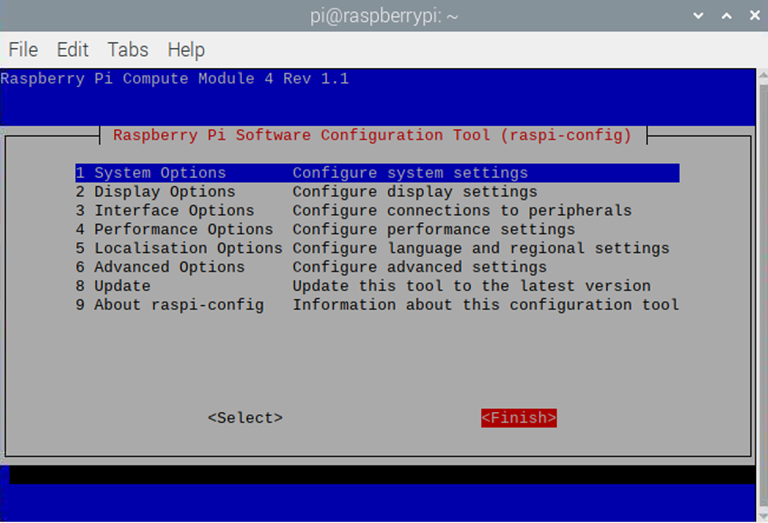Select the 8 Update entry

click(x=377, y=286)
